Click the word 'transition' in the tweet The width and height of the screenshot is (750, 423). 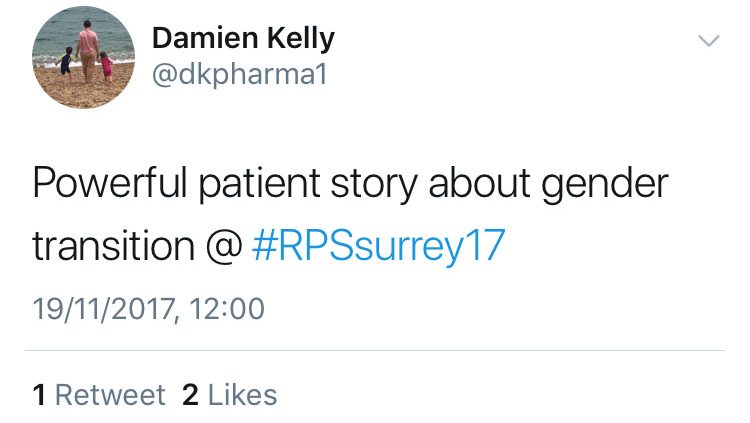114,246
